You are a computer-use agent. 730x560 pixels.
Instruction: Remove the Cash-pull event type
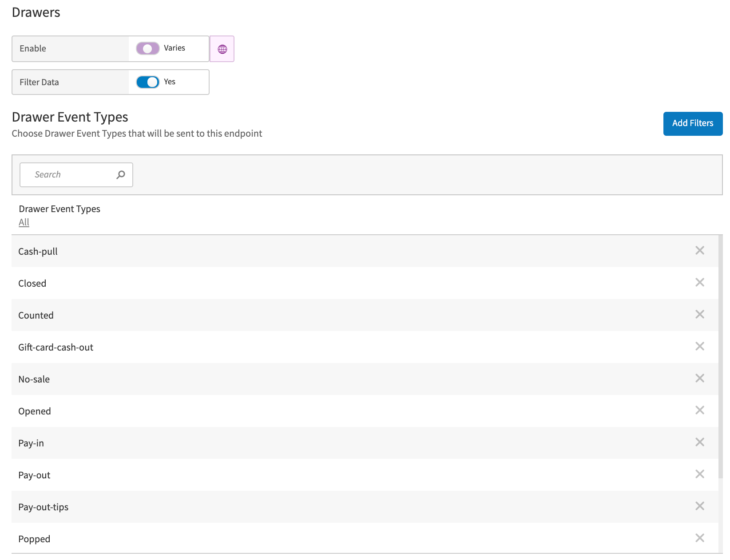click(x=699, y=251)
